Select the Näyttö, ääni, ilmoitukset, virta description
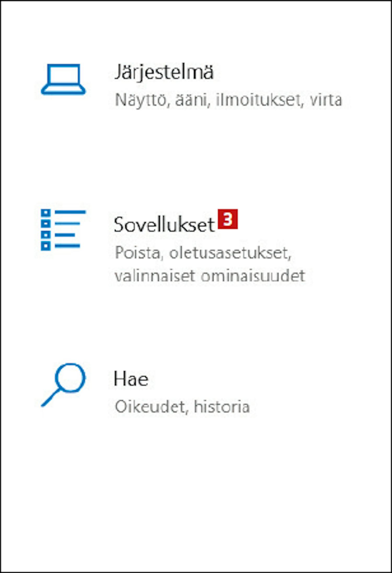Image resolution: width=392 pixels, height=573 pixels. (229, 100)
